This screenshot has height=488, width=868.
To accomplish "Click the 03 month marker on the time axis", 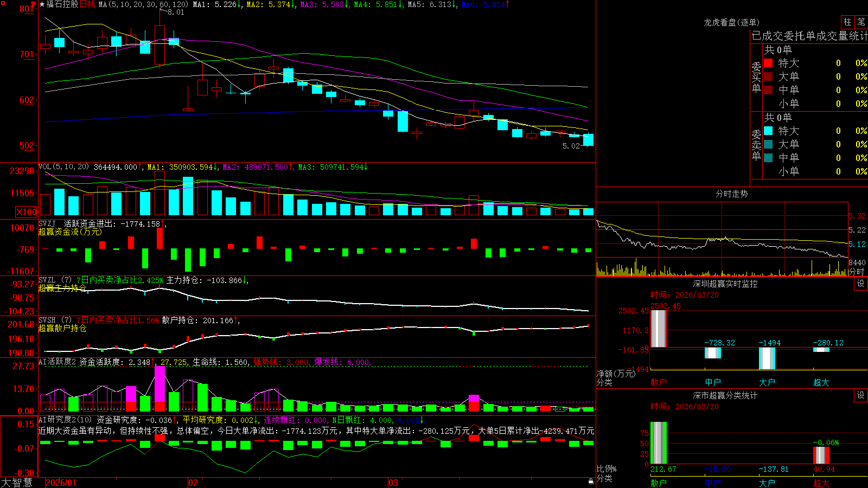I will pos(393,483).
